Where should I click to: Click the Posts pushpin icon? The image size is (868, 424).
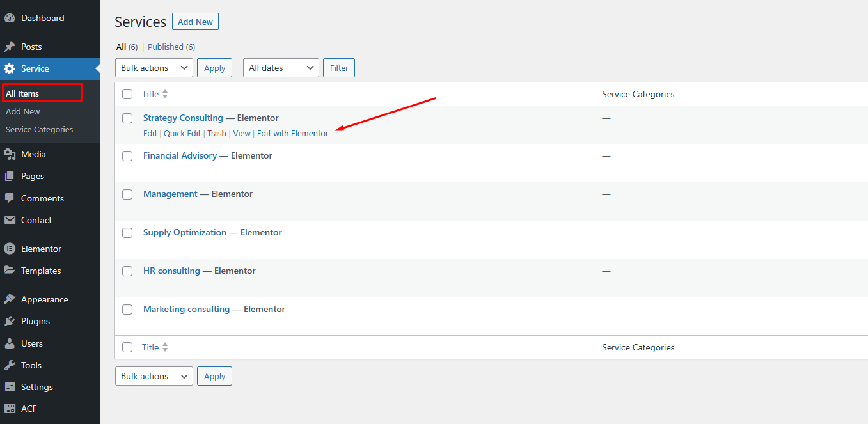point(10,47)
